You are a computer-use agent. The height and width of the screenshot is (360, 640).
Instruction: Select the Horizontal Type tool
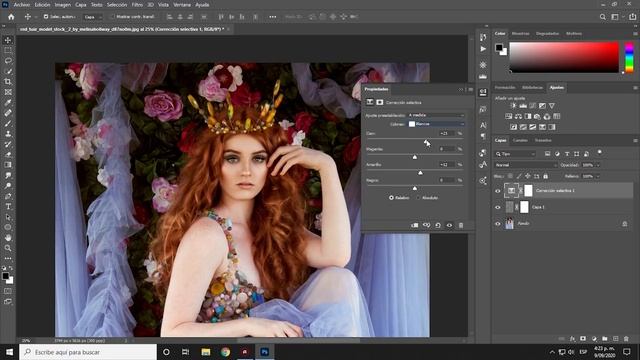click(8, 207)
